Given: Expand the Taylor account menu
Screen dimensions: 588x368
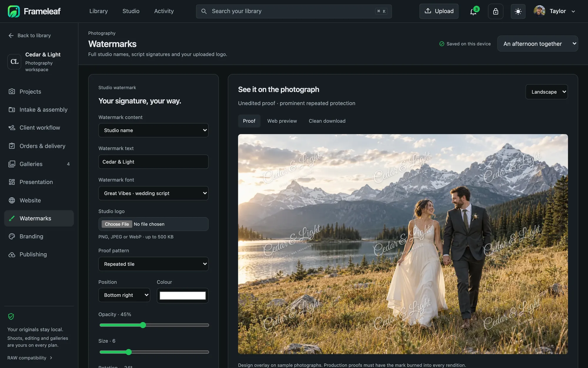Looking at the screenshot, I should [573, 11].
